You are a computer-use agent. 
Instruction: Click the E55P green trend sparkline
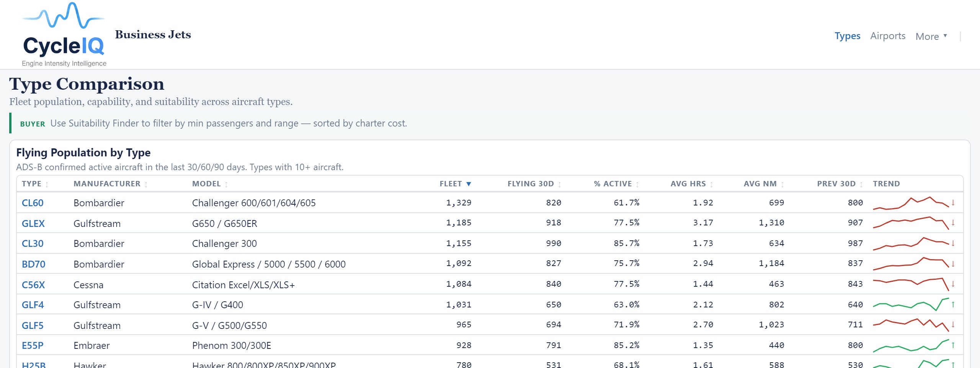911,345
